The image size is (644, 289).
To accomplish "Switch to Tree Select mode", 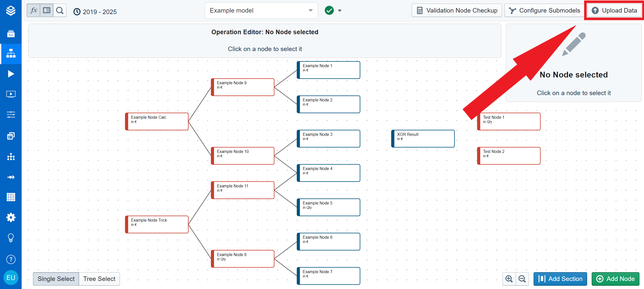I will tap(99, 279).
